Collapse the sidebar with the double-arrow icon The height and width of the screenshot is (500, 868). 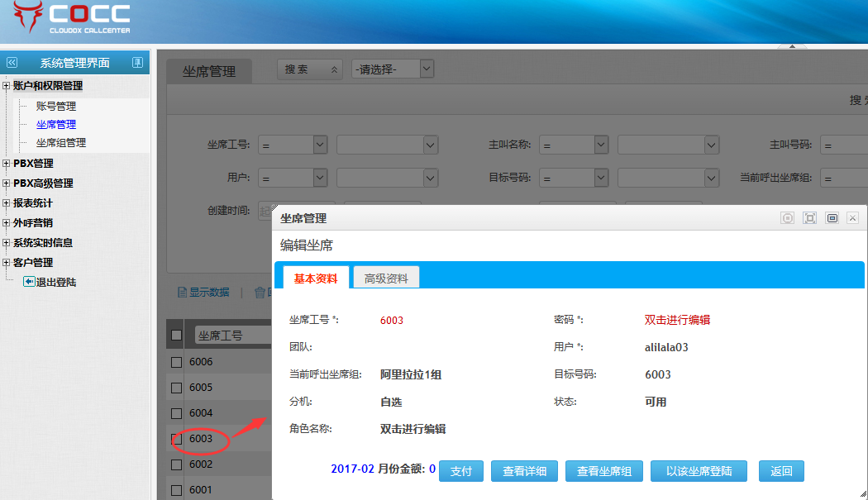coord(12,63)
